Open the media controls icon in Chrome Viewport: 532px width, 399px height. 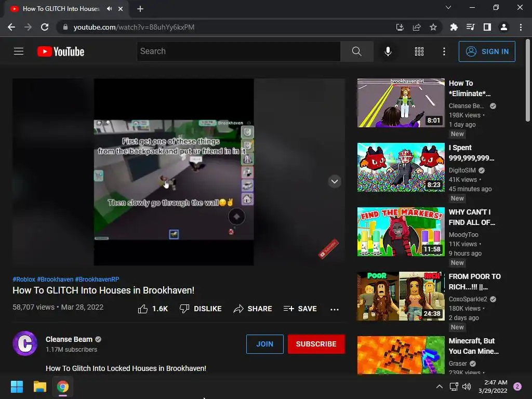coord(470,27)
